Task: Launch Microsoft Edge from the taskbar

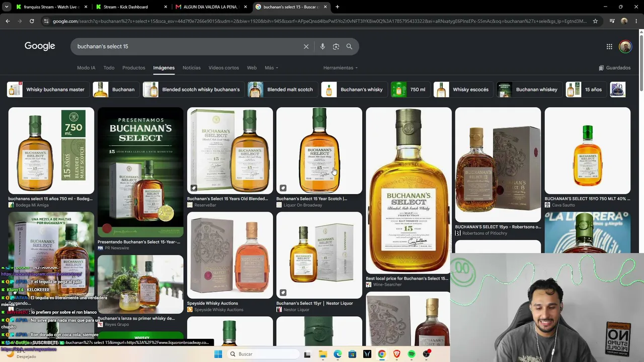Action: [338, 354]
